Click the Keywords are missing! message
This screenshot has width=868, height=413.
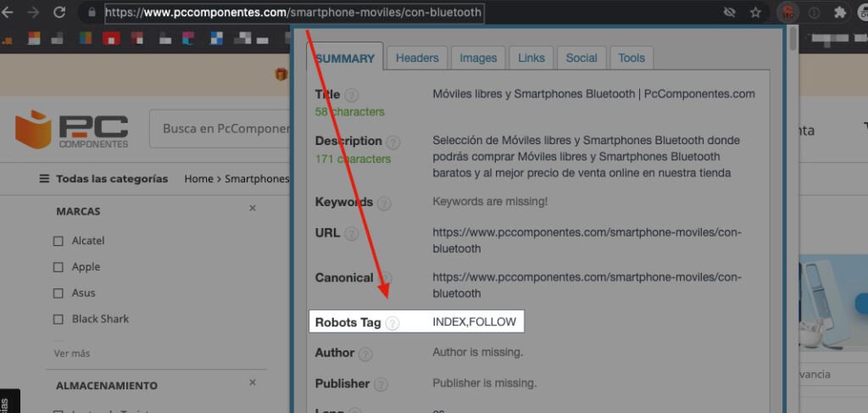pyautogui.click(x=490, y=202)
